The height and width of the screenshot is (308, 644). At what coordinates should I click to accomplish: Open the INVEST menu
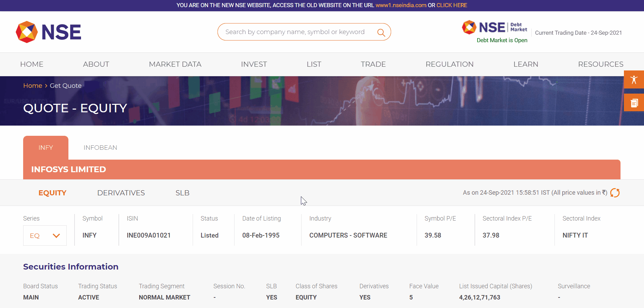(254, 64)
